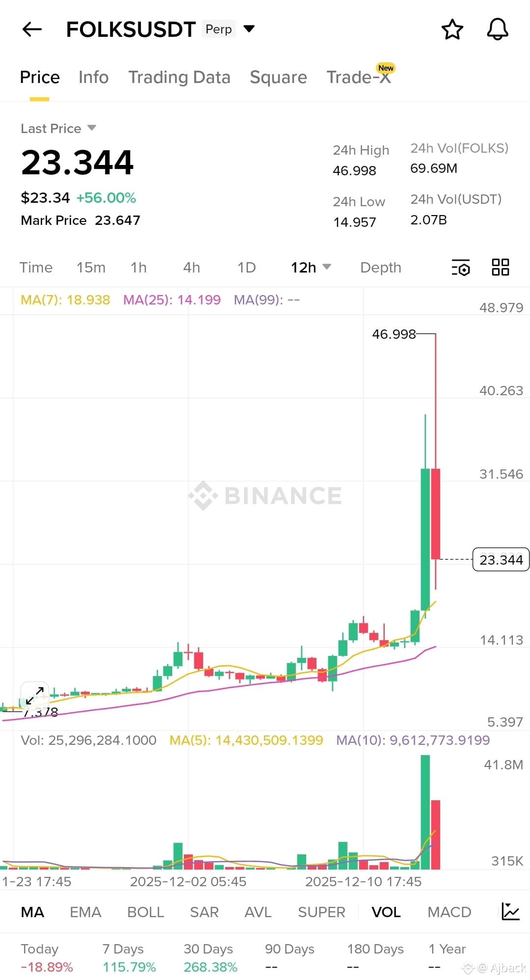This screenshot has width=530, height=980.
Task: Tap the back arrow icon
Action: tap(32, 29)
